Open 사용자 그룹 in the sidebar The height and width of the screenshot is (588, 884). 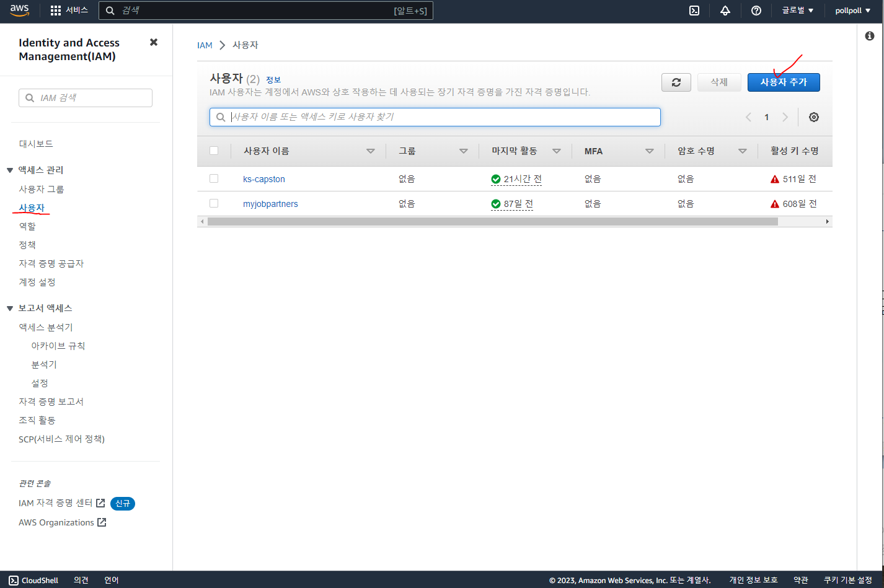coord(42,189)
